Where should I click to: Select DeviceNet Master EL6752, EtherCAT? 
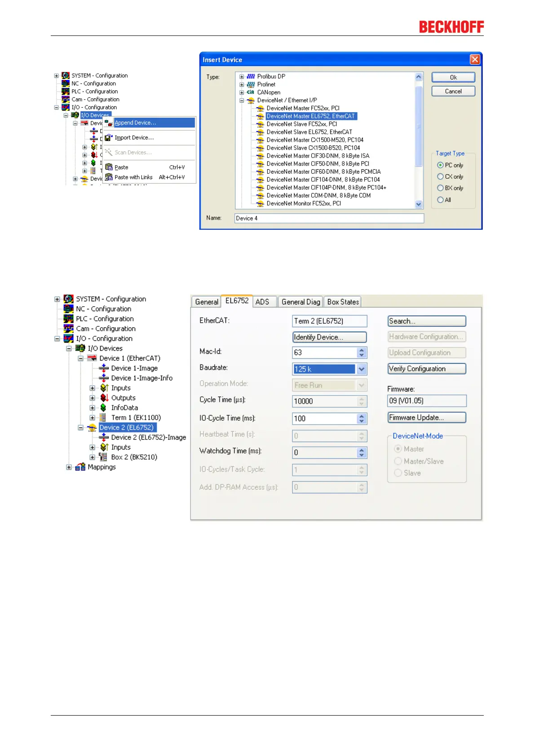[310, 116]
